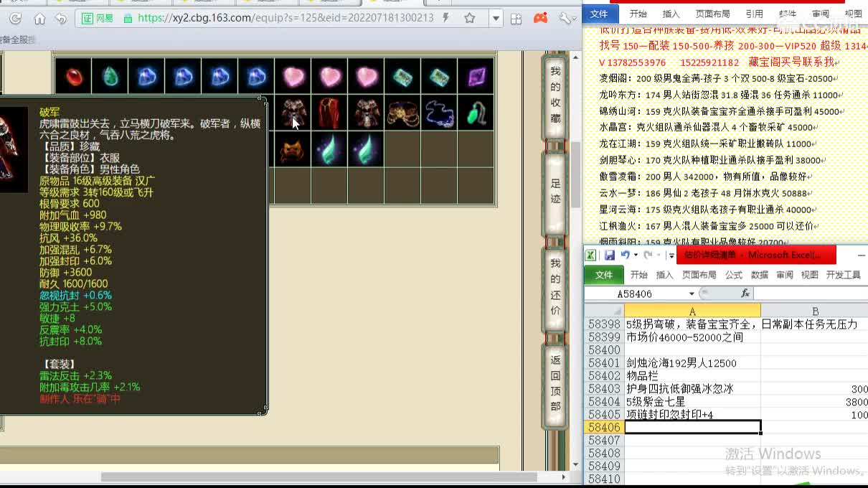Click Excel Undo icon
868x488 pixels.
point(625,255)
